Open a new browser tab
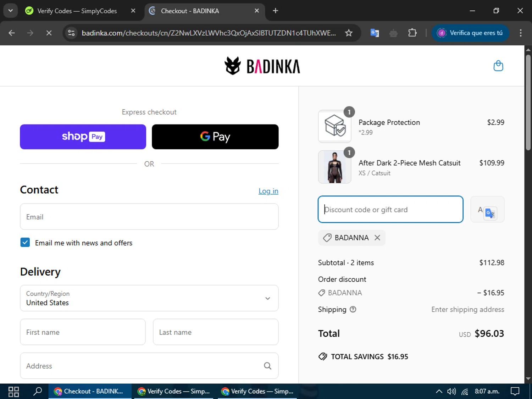The image size is (532, 399). click(x=275, y=11)
